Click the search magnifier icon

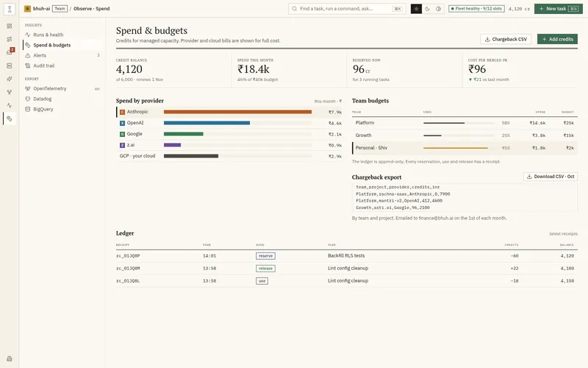pyautogui.click(x=295, y=9)
